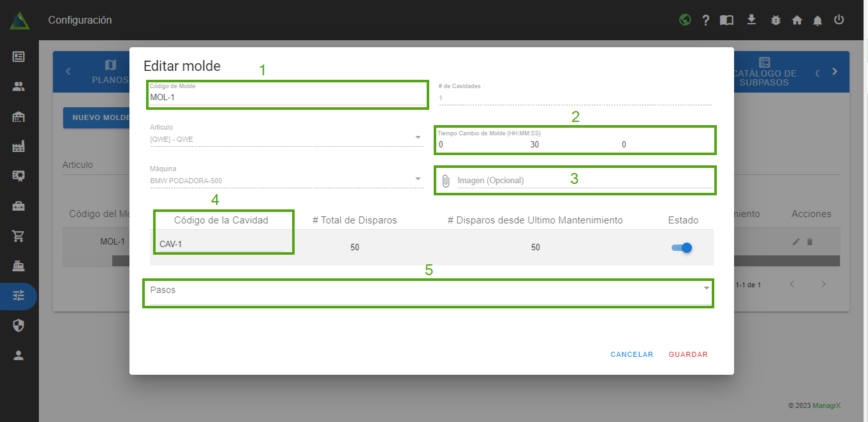Open help via the question mark icon
This screenshot has width=868, height=422.
click(x=706, y=20)
